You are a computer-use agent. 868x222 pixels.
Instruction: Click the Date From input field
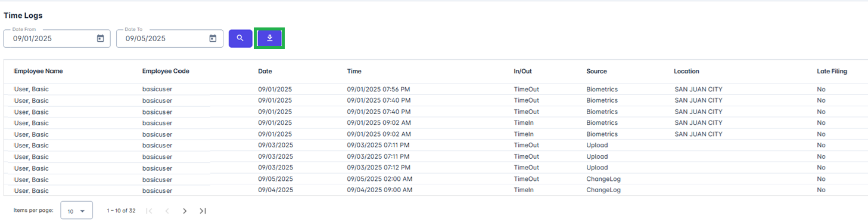tap(57, 39)
